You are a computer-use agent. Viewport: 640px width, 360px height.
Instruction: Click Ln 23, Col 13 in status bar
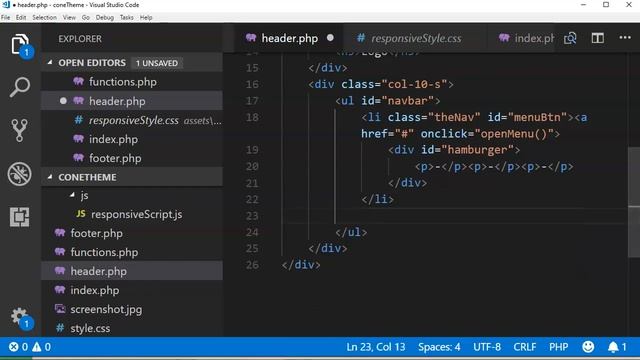tap(376, 347)
